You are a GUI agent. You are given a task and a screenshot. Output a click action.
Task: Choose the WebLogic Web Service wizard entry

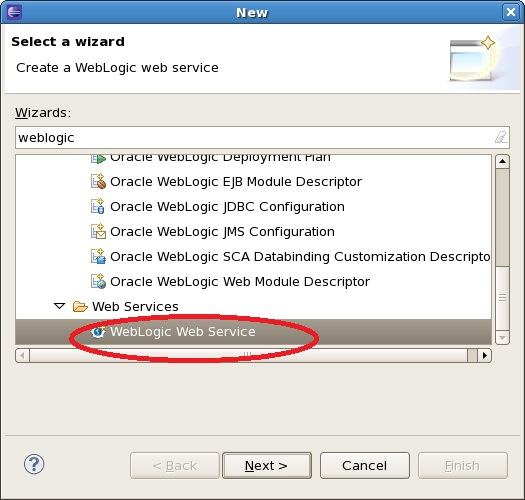point(183,332)
